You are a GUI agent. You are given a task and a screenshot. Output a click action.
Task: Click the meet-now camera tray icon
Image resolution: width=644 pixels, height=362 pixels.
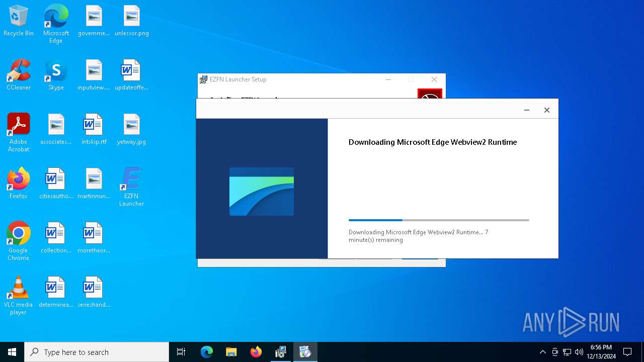555,352
